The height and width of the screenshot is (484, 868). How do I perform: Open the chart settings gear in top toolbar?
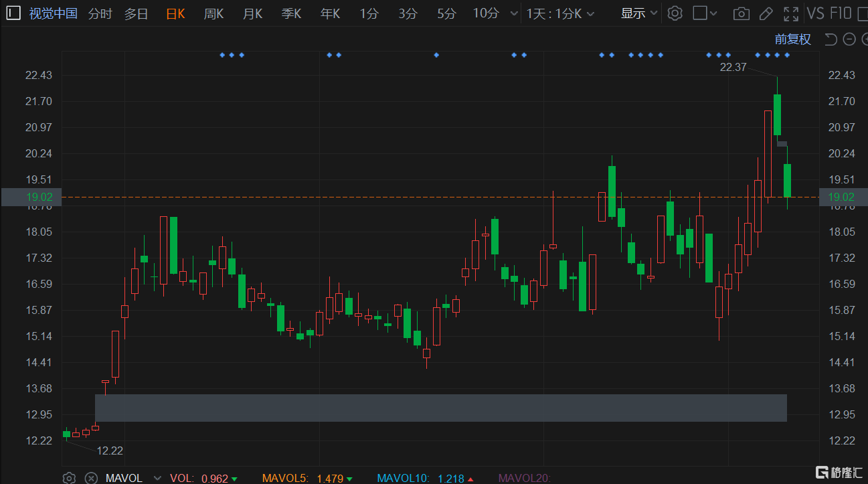click(675, 13)
